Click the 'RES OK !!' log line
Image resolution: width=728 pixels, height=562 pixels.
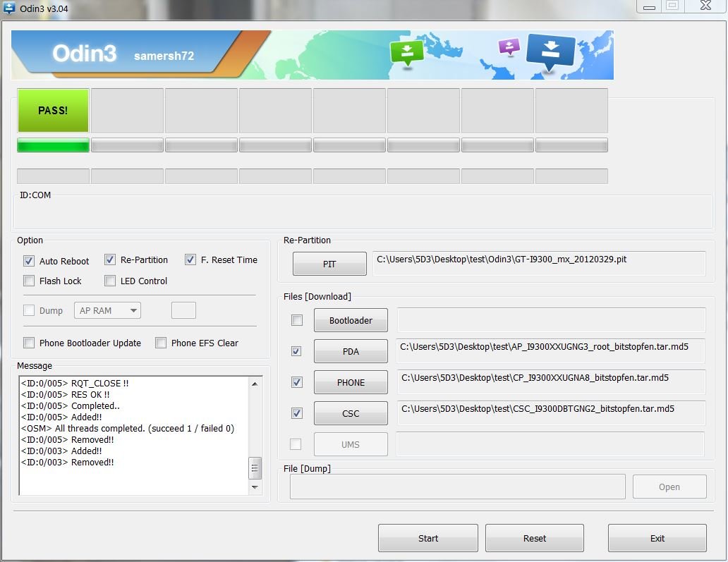click(x=66, y=394)
